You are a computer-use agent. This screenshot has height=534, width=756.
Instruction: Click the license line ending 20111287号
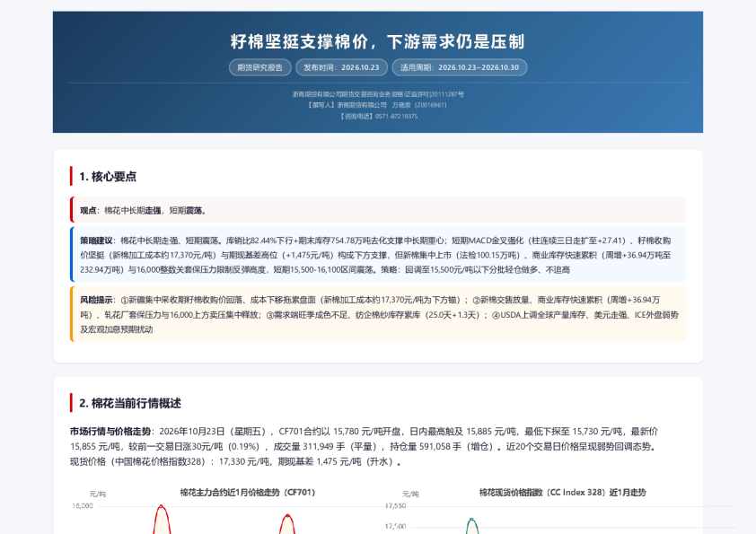pyautogui.click(x=378, y=94)
